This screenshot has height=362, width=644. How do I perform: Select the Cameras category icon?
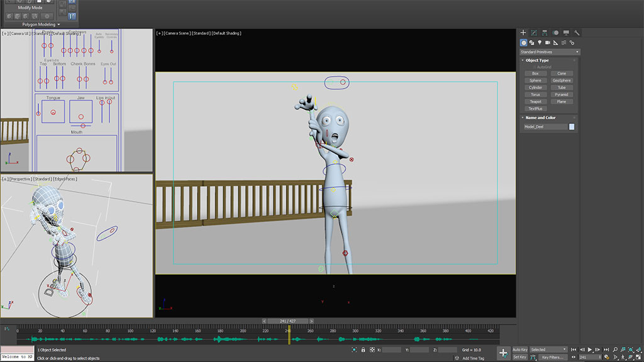548,43
